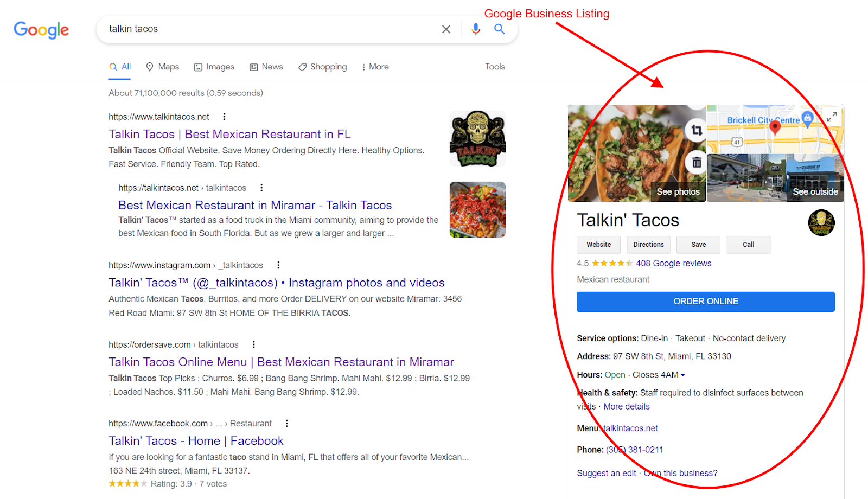Click the 'Rating: 3.9 · 7 votes' text
This screenshot has width=868, height=499.
point(189,484)
